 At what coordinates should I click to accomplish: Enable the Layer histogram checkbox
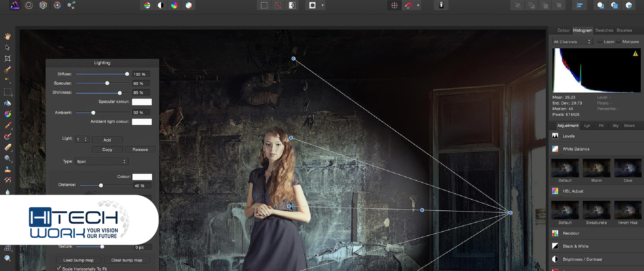(x=600, y=41)
